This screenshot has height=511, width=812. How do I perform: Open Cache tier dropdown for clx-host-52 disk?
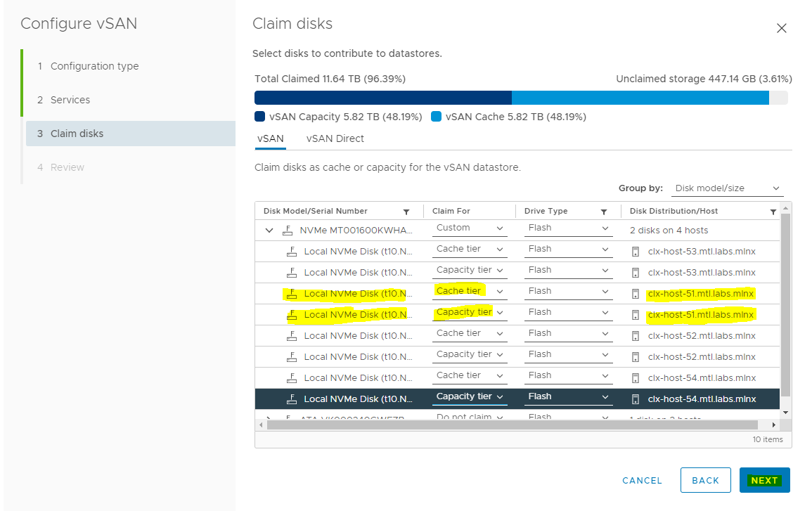coord(470,334)
